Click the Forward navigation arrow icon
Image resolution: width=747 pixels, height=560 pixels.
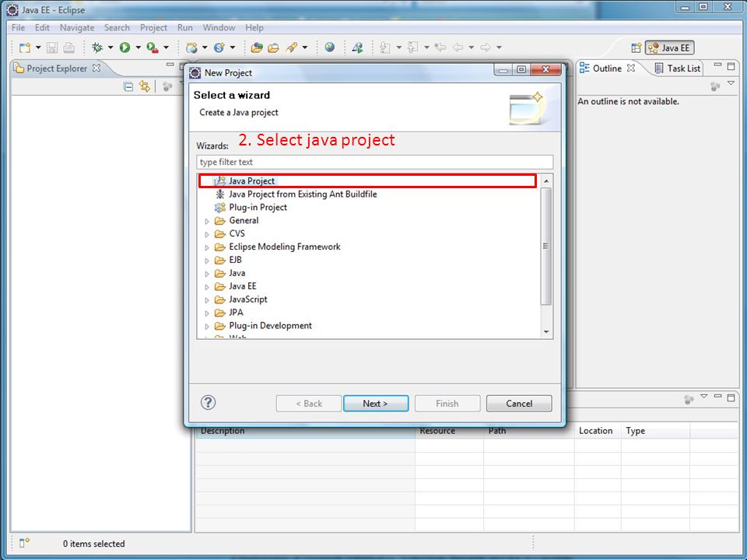point(486,47)
